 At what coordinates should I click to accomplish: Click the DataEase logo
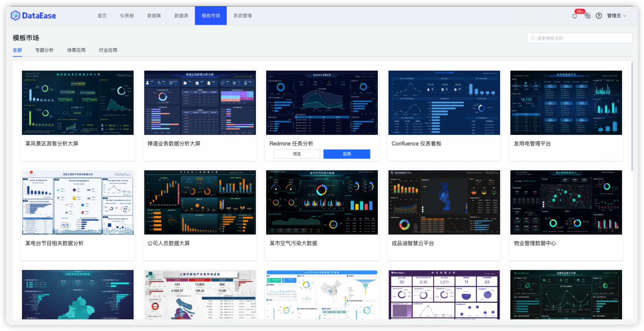(33, 15)
